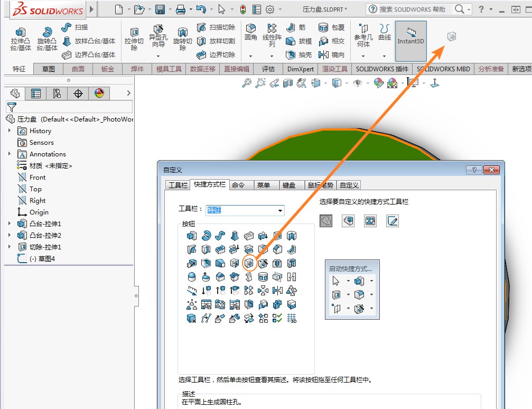Click the rebuild traffic light icon

tap(243, 9)
